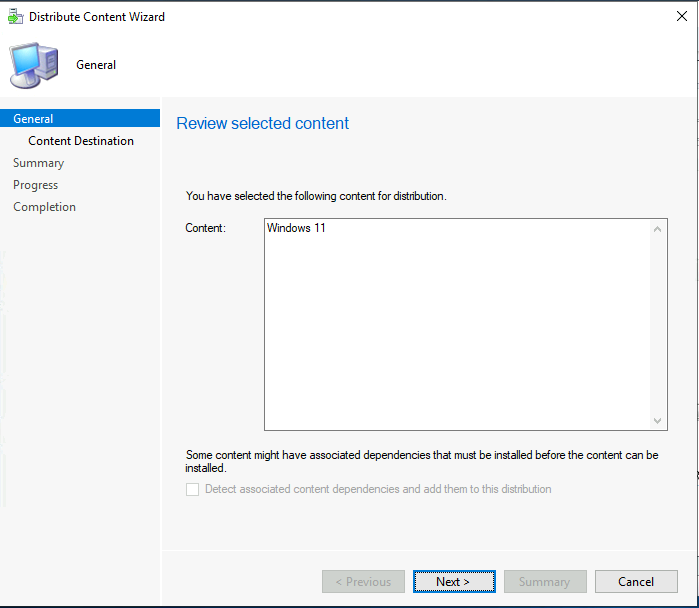Click the Content: field label
The height and width of the screenshot is (608, 699).
click(206, 228)
